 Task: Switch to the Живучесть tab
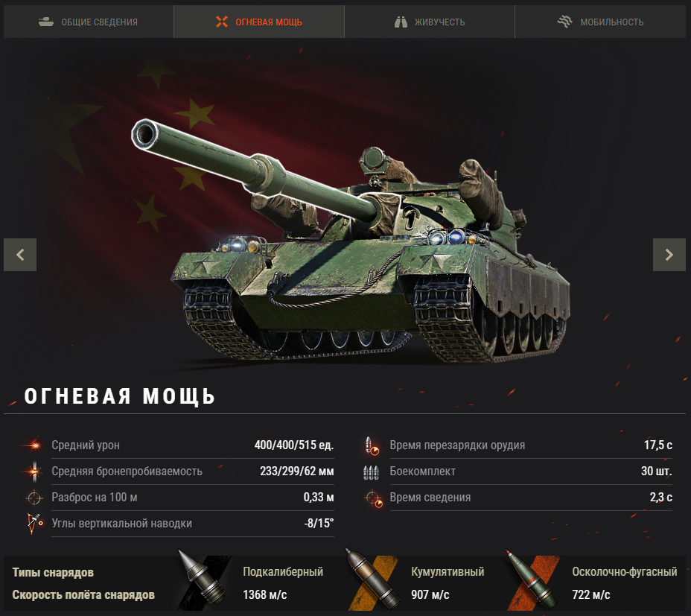[430, 22]
